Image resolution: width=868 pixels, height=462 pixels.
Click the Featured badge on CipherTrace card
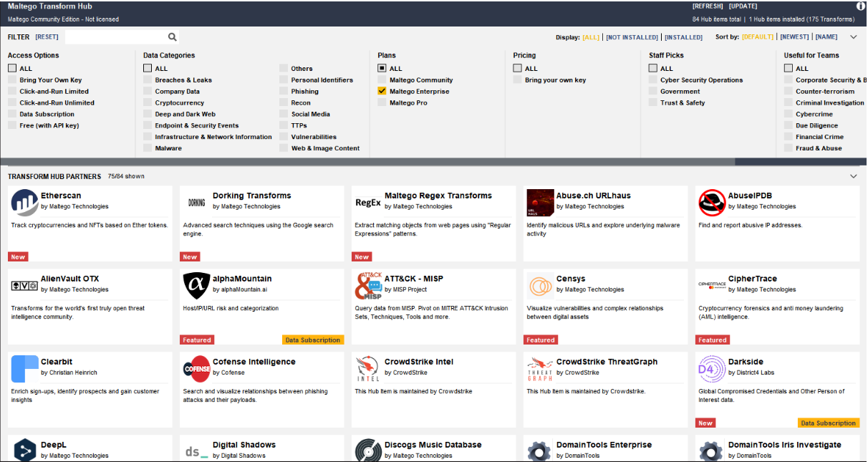click(713, 340)
